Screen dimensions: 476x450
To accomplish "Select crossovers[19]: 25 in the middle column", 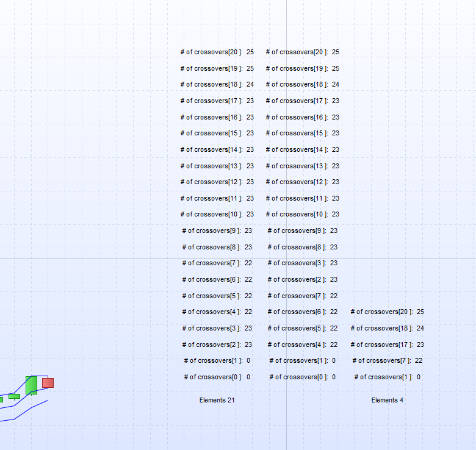I will pyautogui.click(x=302, y=68).
